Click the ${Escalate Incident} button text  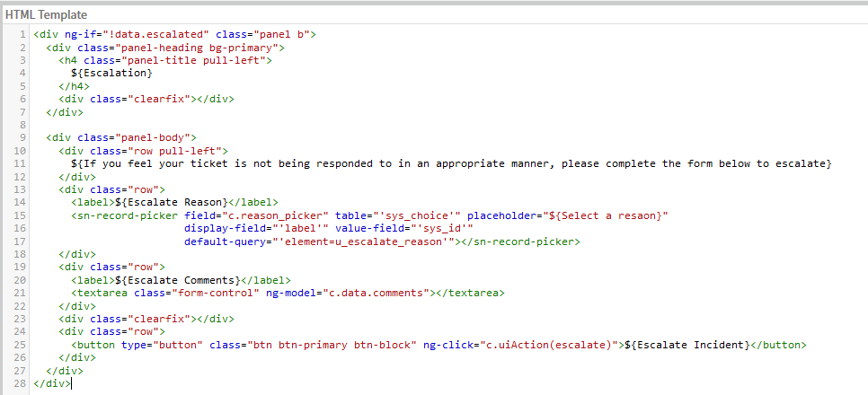click(x=687, y=345)
